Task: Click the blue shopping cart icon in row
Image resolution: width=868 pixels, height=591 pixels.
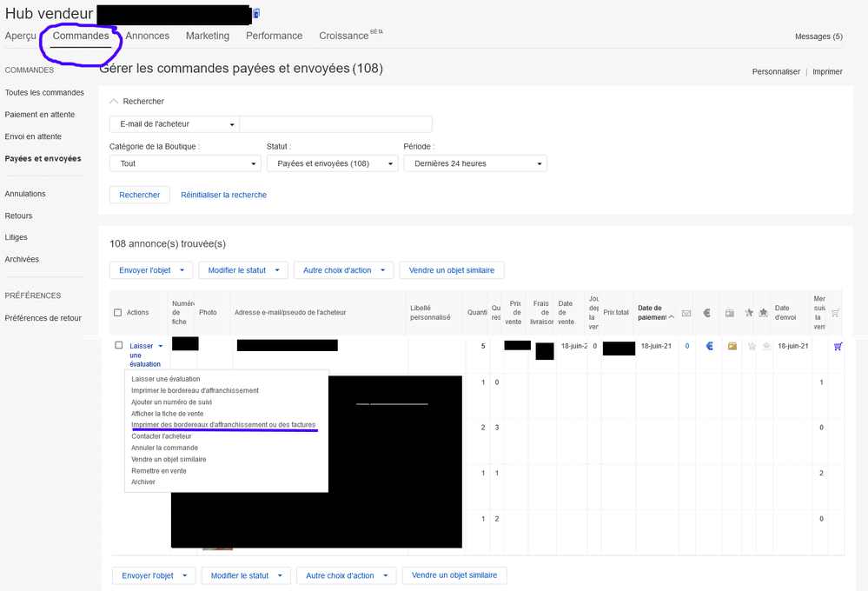Action: (x=838, y=346)
